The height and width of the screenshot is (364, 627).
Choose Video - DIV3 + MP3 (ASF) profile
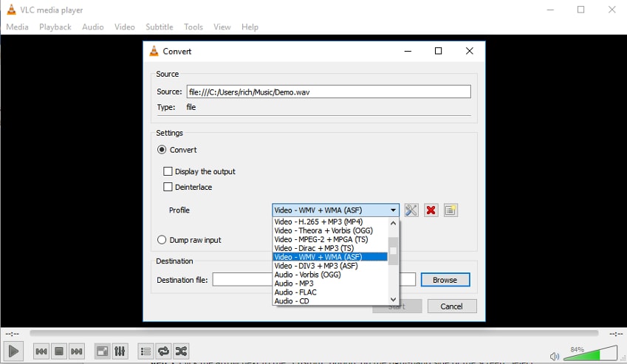coord(330,266)
